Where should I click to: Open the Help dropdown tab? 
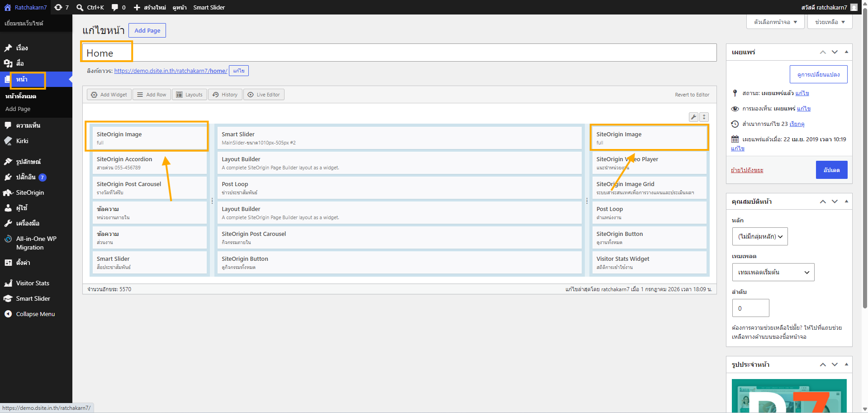tap(830, 22)
